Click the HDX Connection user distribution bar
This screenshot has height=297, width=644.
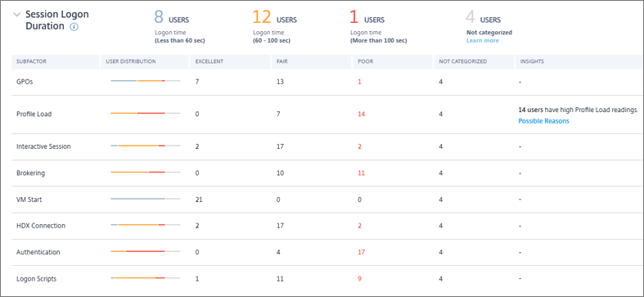(146, 225)
